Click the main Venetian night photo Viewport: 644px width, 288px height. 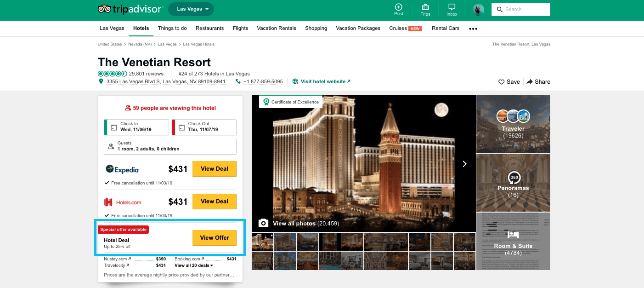(x=363, y=163)
